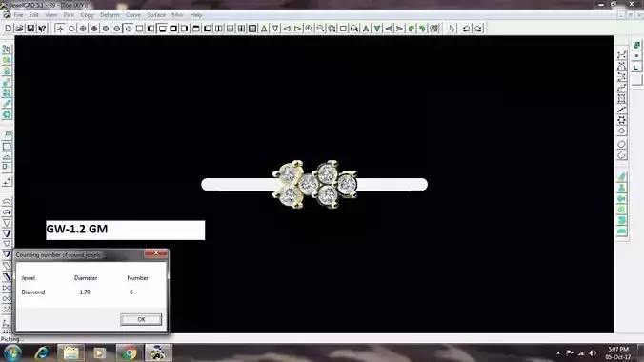Click the Jewel column header
644x362 pixels.
click(29, 278)
